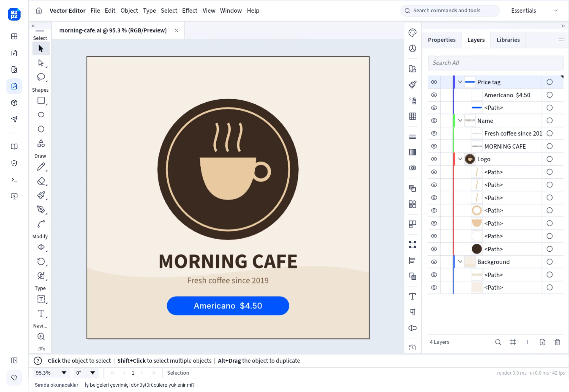Collapse the Price tag layer
The width and height of the screenshot is (569, 392).
tap(460, 82)
